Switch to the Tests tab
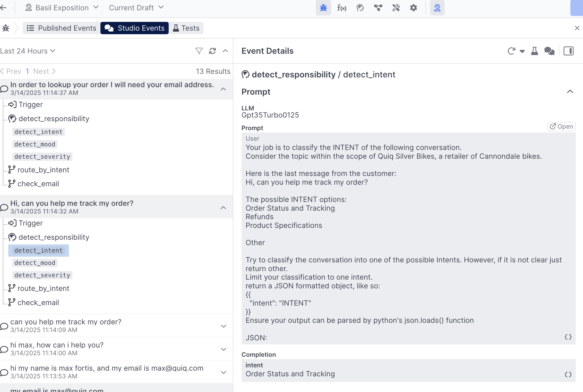Screen dimensions: 583x392 point(186,28)
